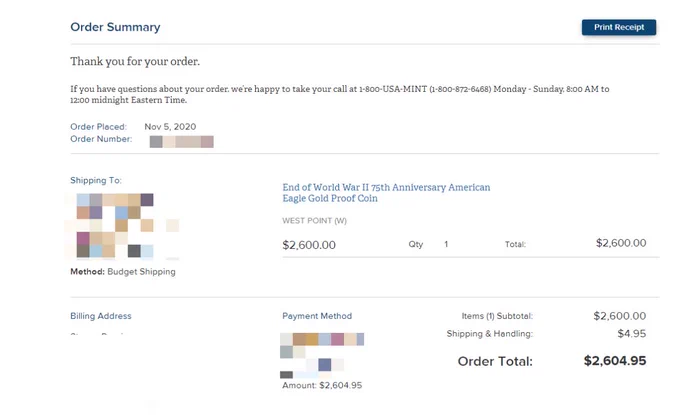Image resolution: width=680 pixels, height=415 pixels.
Task: Click the Billing Address heading
Action: pyautogui.click(x=101, y=316)
